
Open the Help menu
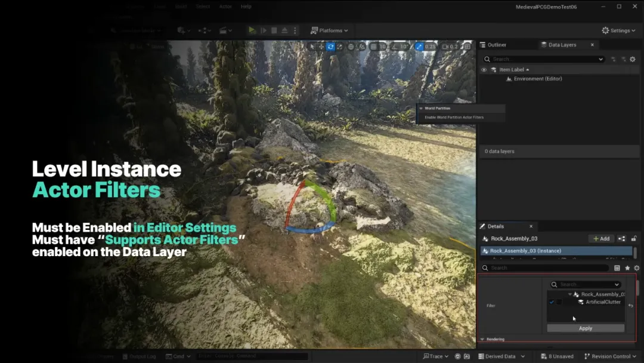pos(246,7)
